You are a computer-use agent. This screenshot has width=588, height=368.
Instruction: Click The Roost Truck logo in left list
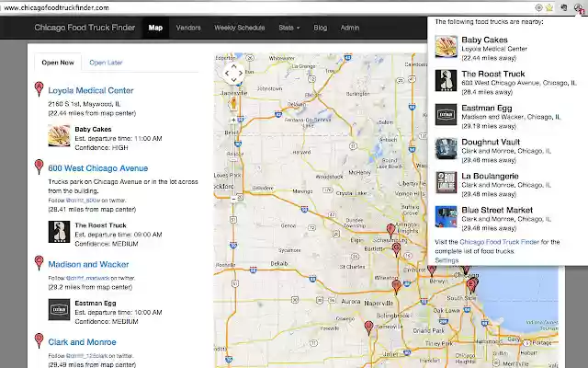tap(59, 232)
